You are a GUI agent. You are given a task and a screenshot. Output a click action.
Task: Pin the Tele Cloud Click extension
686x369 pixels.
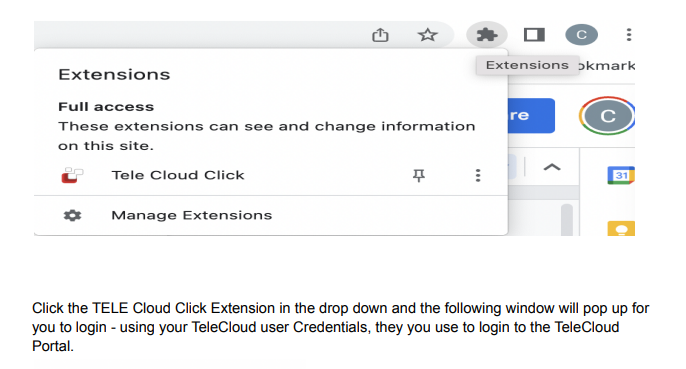[x=419, y=176]
